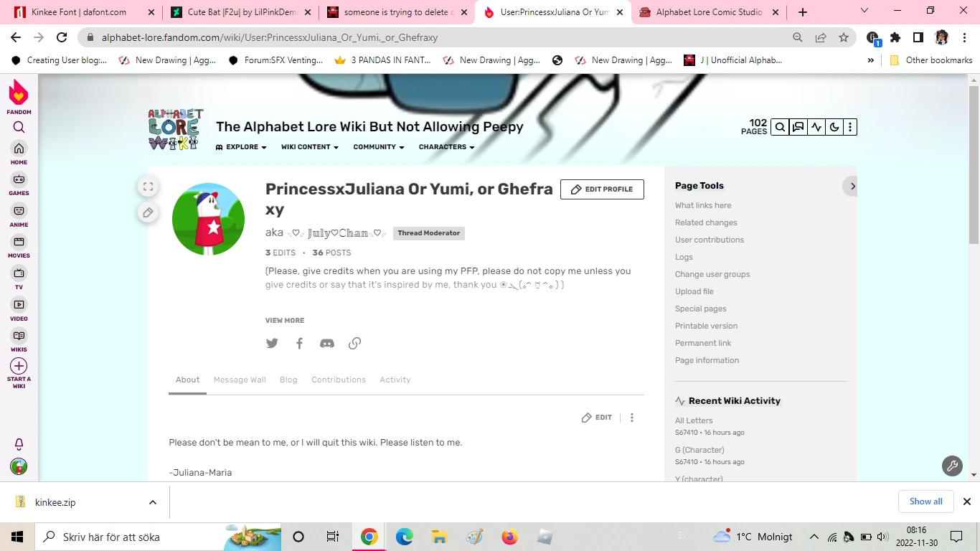Expand the Characters menu

click(x=446, y=147)
